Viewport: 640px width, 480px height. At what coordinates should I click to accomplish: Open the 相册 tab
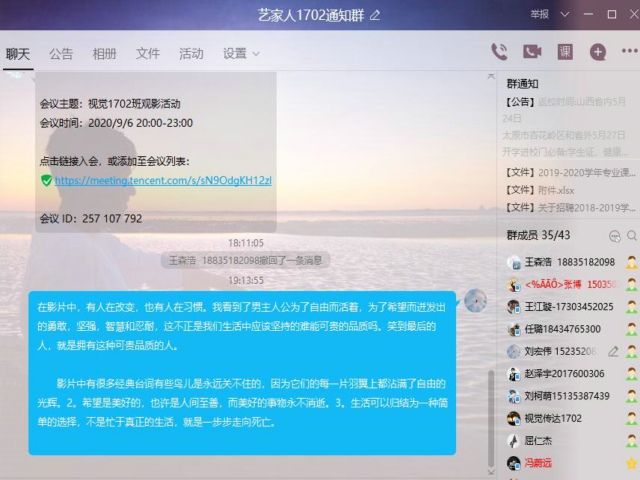[104, 53]
